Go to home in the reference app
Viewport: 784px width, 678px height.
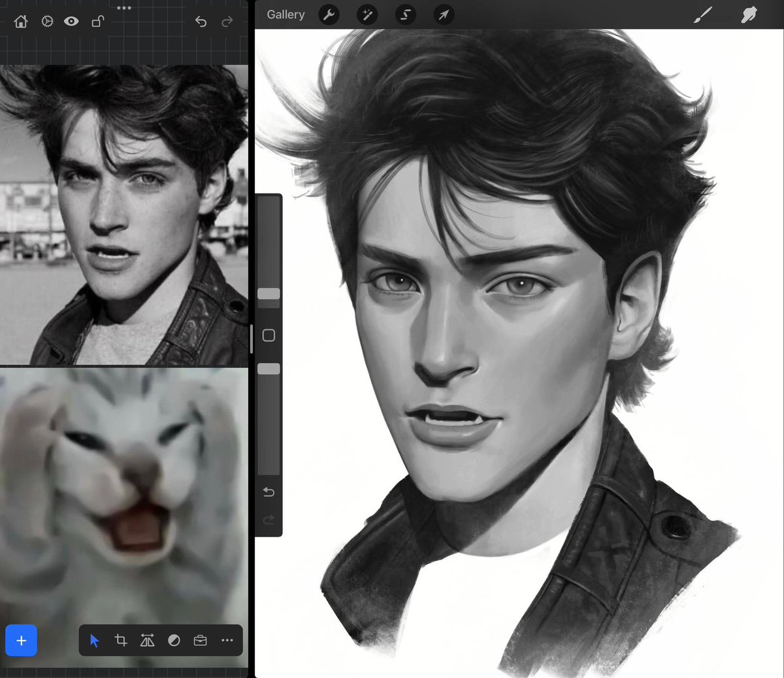click(x=21, y=22)
